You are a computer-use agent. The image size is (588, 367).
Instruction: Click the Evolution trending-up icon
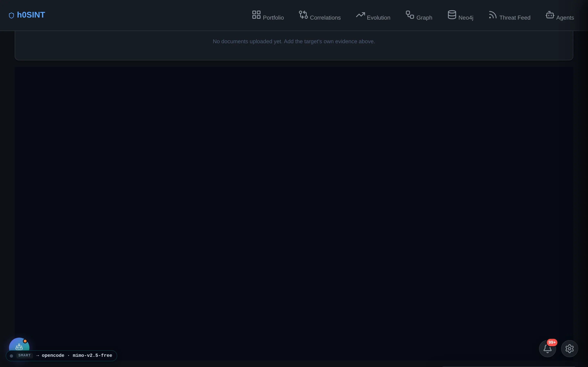[x=360, y=14]
